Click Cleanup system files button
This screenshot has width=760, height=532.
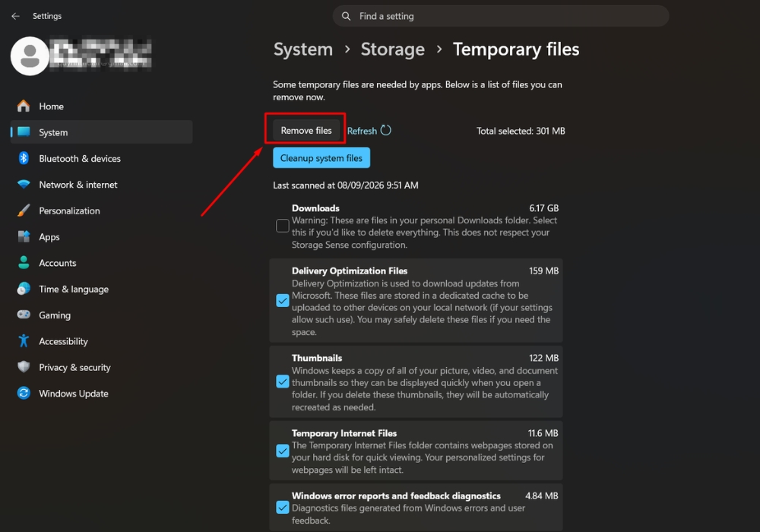pyautogui.click(x=321, y=158)
